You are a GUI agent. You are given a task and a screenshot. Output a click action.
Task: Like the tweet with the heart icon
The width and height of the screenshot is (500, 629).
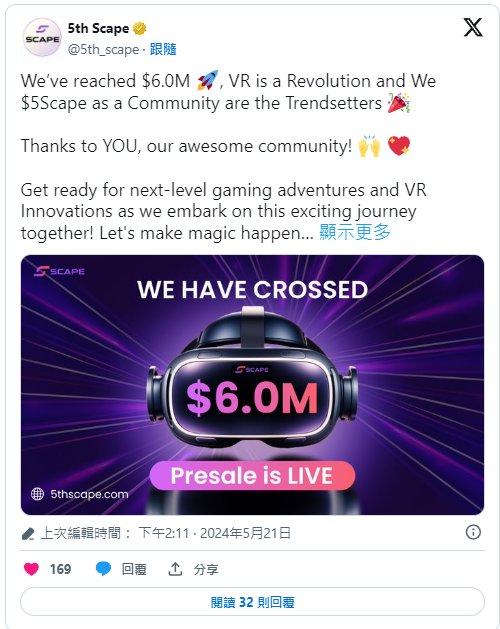(31, 569)
